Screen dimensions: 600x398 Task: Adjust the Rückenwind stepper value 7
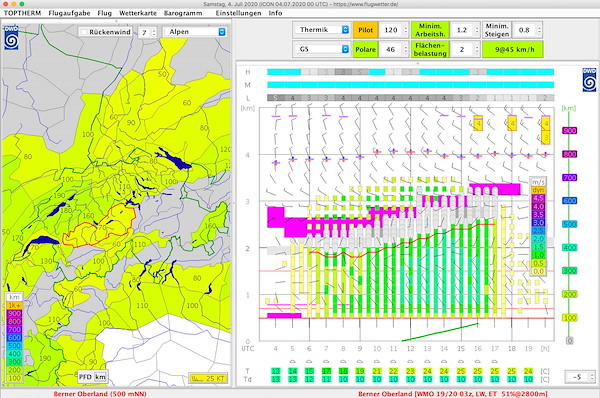(148, 33)
